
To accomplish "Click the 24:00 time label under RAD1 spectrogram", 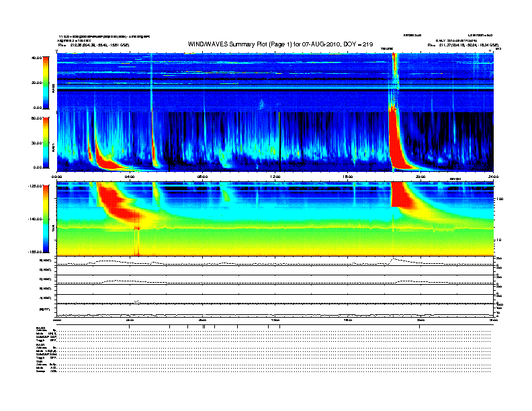I will tap(493, 177).
